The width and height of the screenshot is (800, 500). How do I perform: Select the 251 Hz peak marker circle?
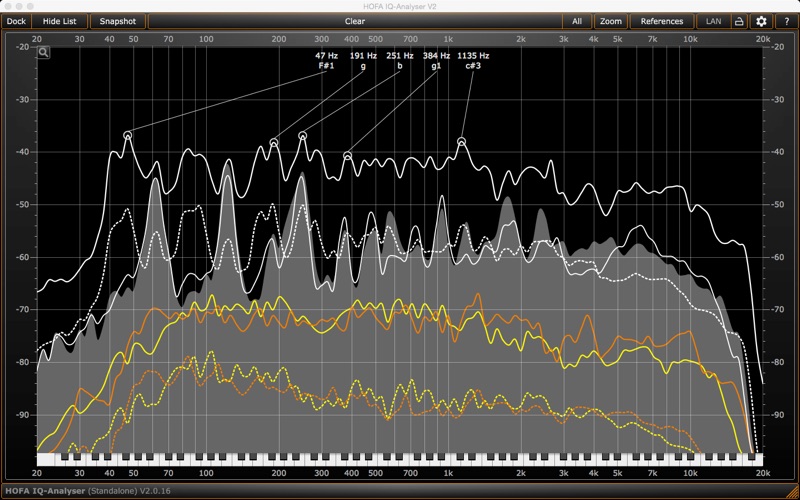pyautogui.click(x=303, y=135)
